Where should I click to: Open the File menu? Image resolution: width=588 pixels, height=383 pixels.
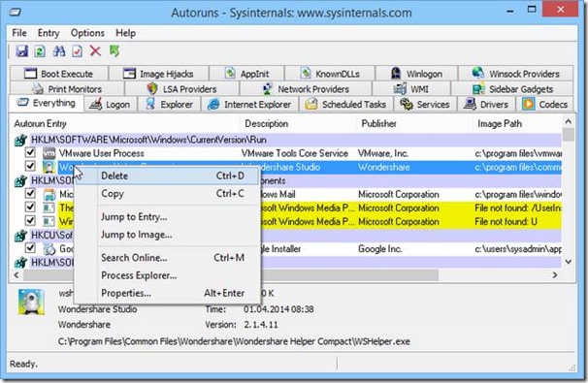click(x=19, y=33)
